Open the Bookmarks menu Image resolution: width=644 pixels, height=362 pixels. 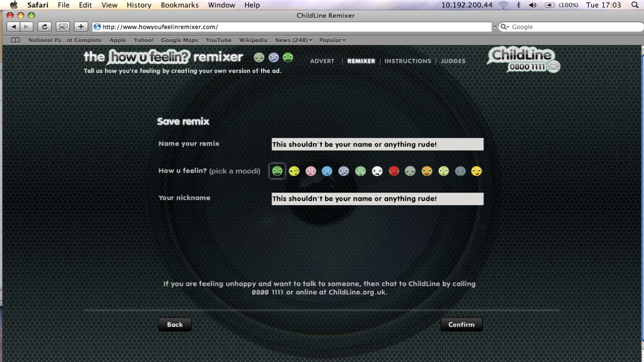pyautogui.click(x=180, y=5)
